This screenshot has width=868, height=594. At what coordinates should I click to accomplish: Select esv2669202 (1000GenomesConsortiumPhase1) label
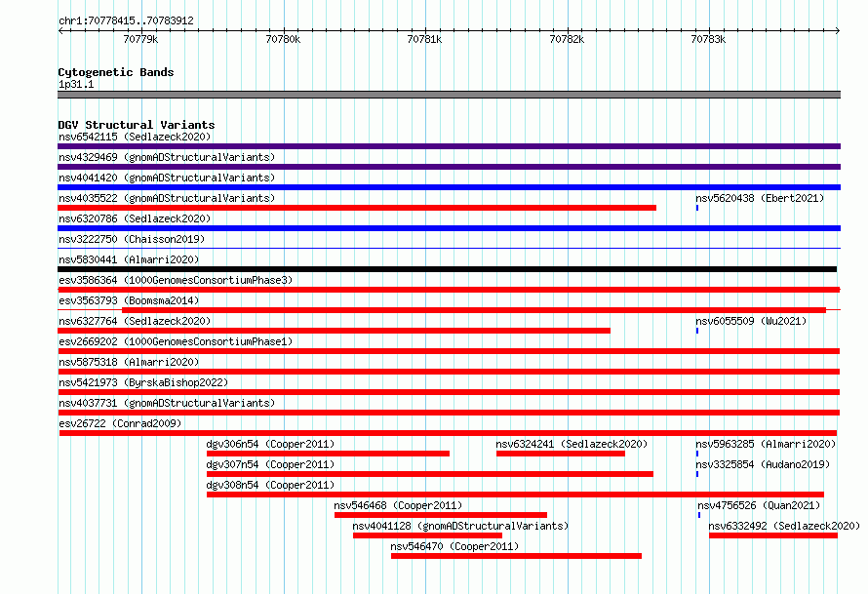pyautogui.click(x=176, y=341)
